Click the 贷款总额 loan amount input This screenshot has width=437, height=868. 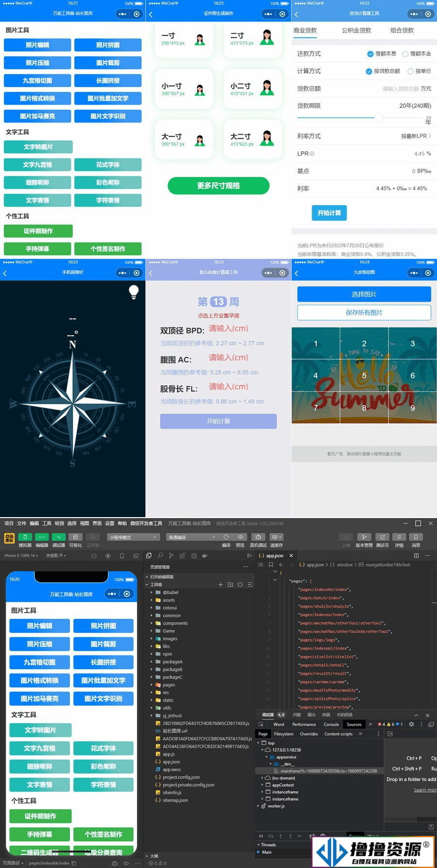click(401, 88)
